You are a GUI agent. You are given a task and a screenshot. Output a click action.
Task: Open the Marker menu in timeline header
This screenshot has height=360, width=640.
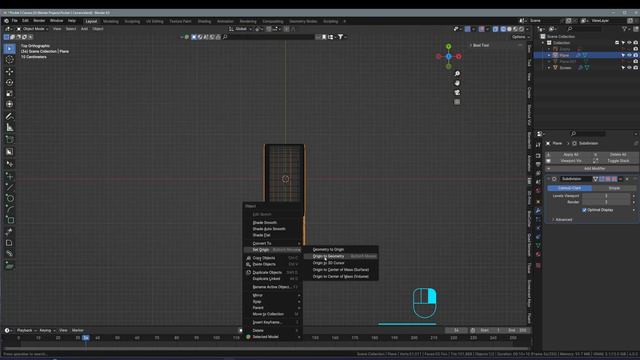tap(78, 330)
